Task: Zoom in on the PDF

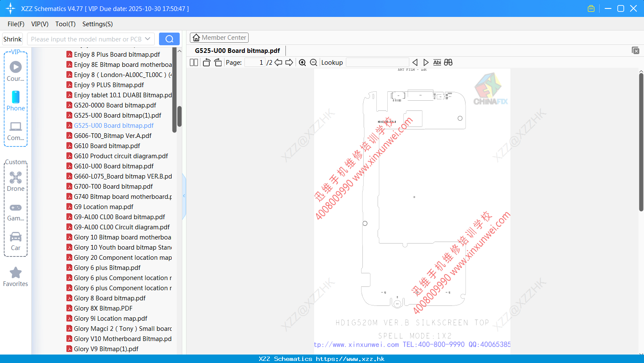Action: click(x=302, y=62)
